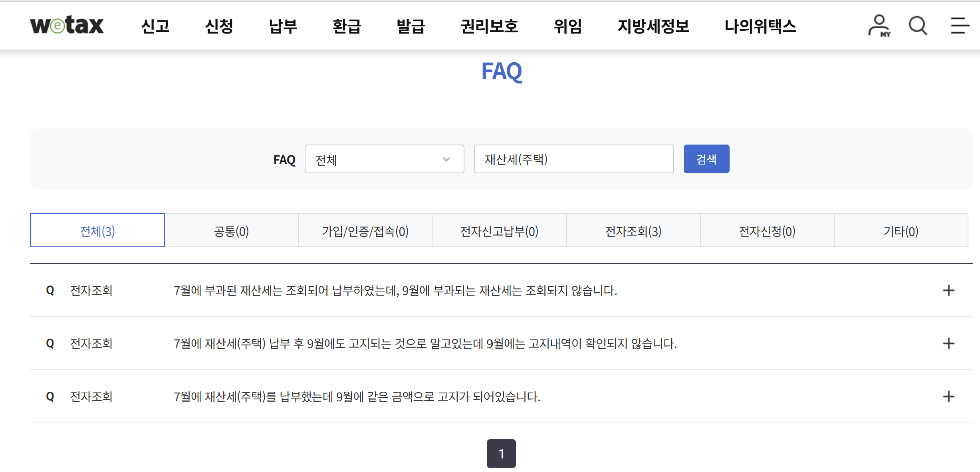This screenshot has height=472, width=980.
Task: Click the 재산세(주택) search input field
Action: click(x=573, y=159)
